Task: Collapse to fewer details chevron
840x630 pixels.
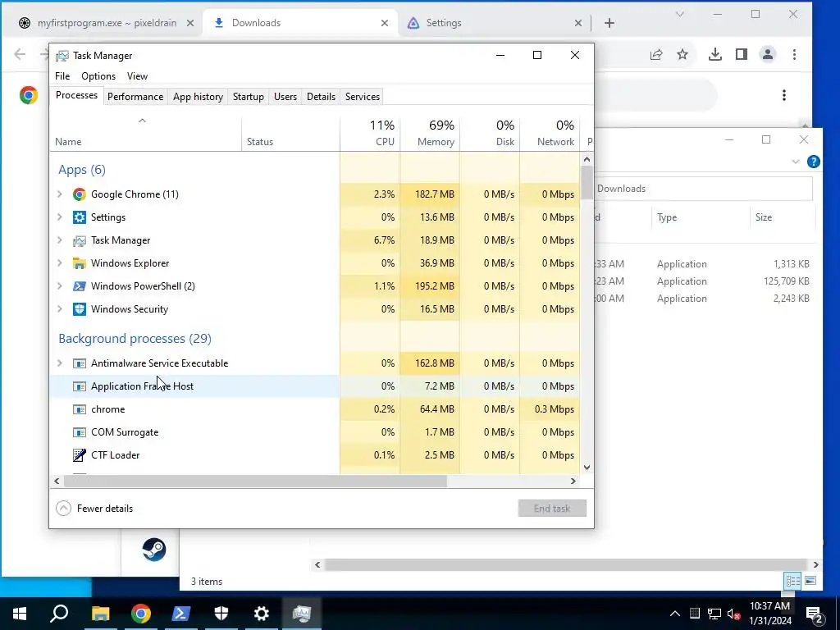Action: pos(63,509)
